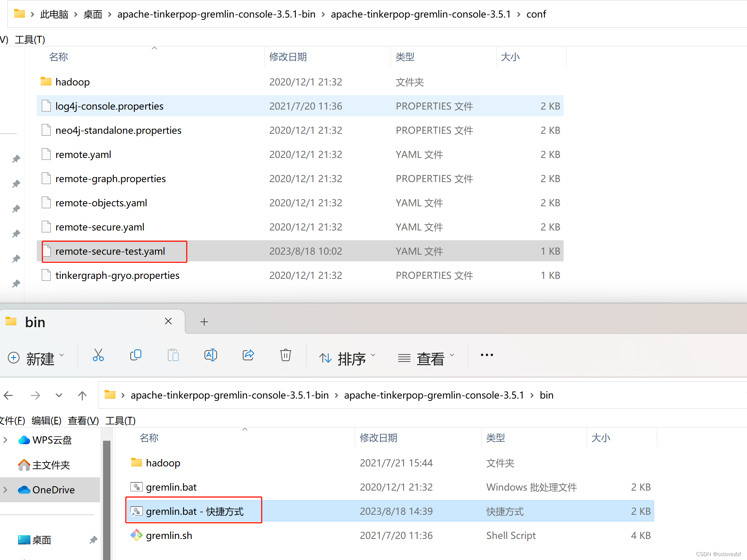Navigate to conf via the breadcrumb

pos(536,14)
